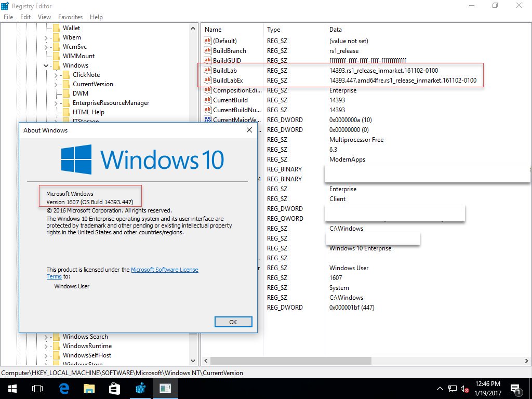
Task: Collapse the Windows registry key
Action: pos(46,65)
